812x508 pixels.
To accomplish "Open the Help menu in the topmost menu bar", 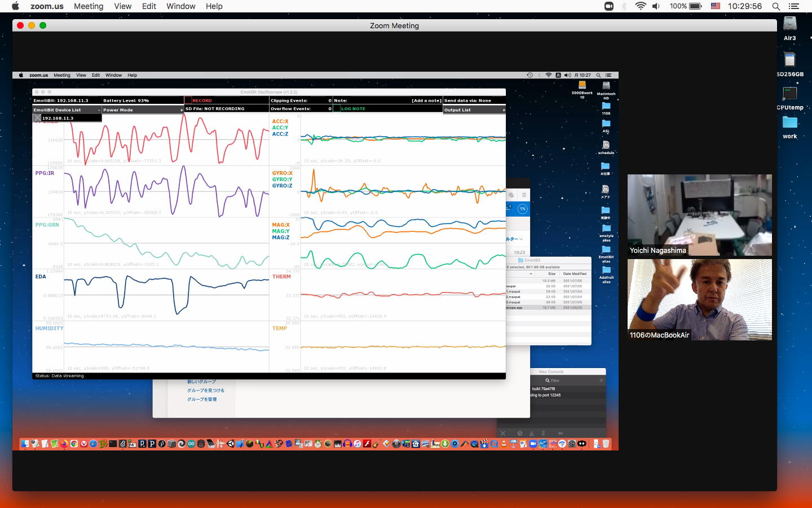I will click(x=214, y=6).
